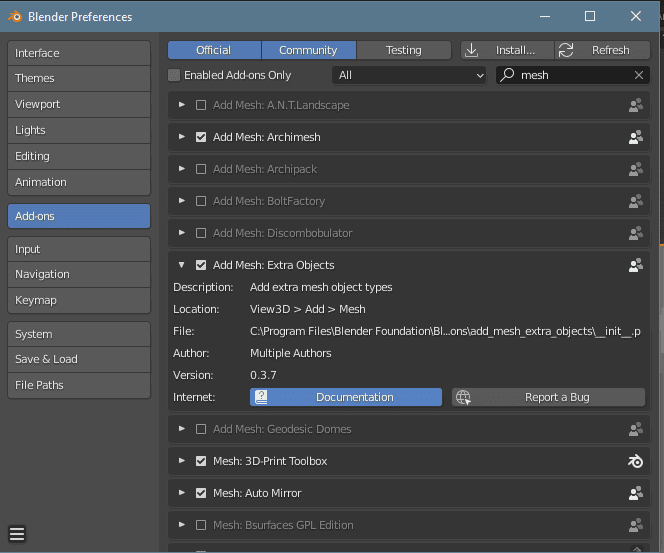Expand Archipack add-on details
The height and width of the screenshot is (553, 664).
click(x=182, y=169)
